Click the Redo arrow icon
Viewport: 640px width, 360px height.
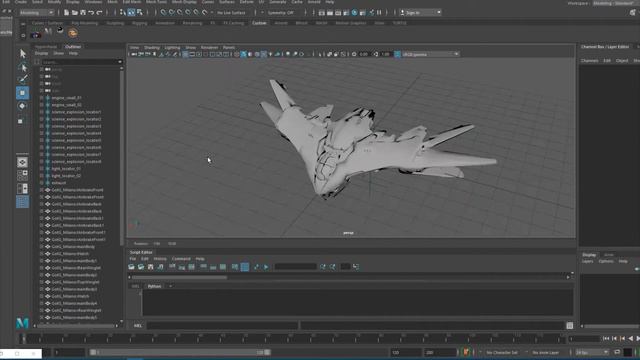pos(99,13)
